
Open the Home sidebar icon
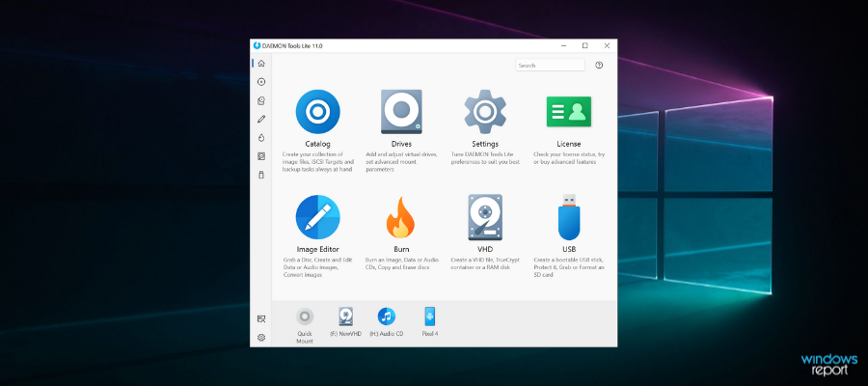pos(261,64)
